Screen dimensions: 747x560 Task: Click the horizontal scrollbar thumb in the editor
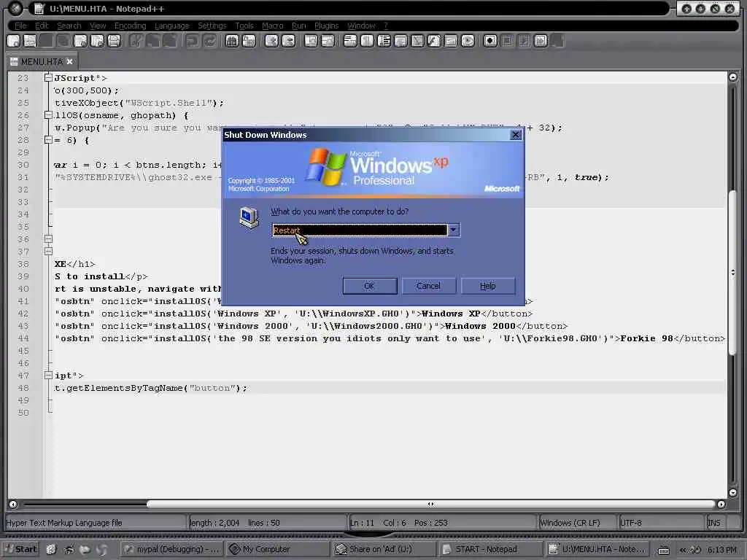pyautogui.click(x=430, y=504)
